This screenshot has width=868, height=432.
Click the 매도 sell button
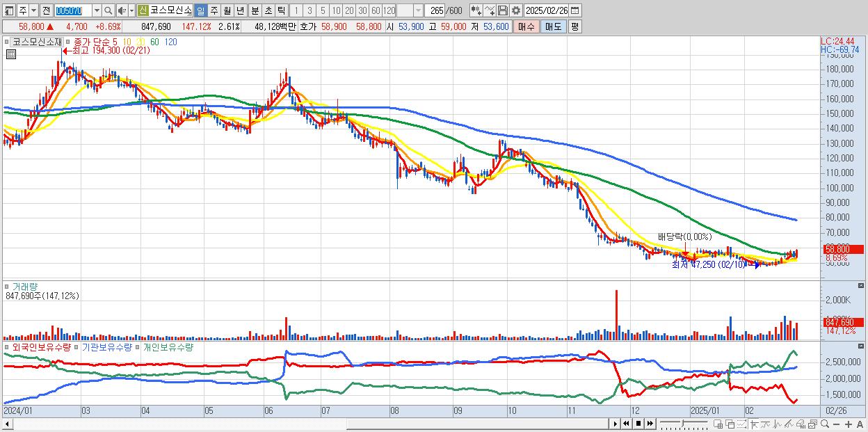pyautogui.click(x=554, y=26)
